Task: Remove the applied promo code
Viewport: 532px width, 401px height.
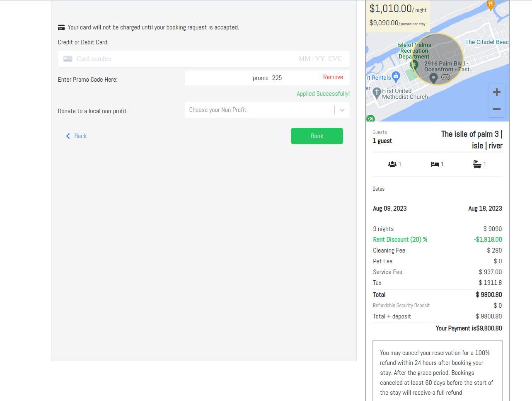Action: point(333,77)
